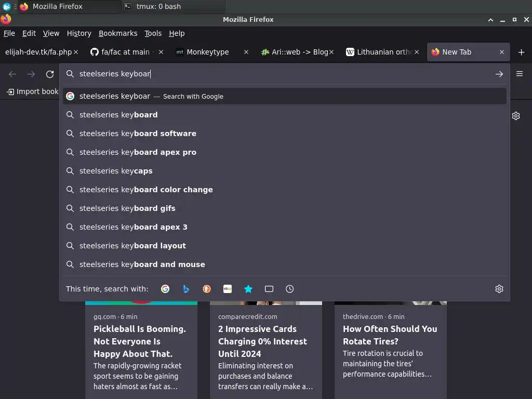Screen dimensions: 532x399
Task: Search this time with Bing icon
Action: [186, 289]
